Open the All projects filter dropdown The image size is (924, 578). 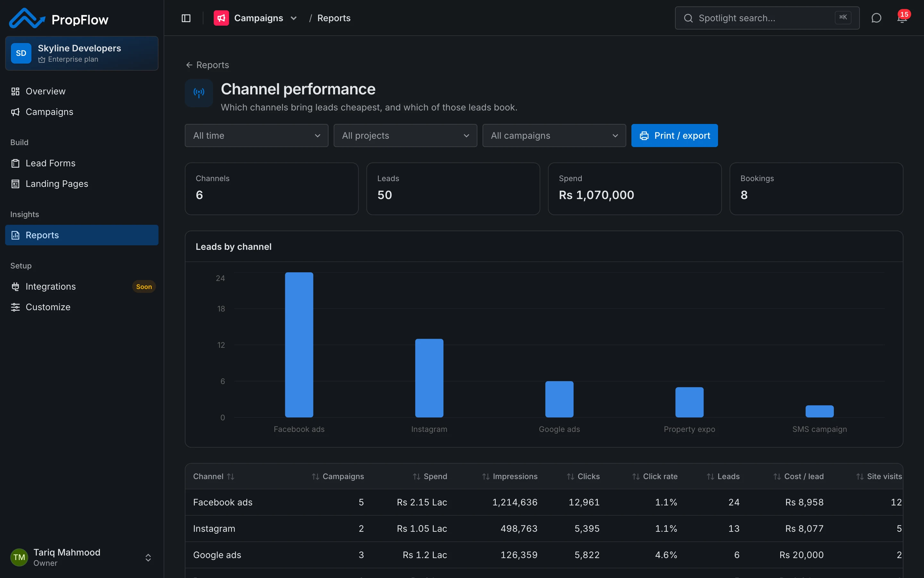[406, 135]
